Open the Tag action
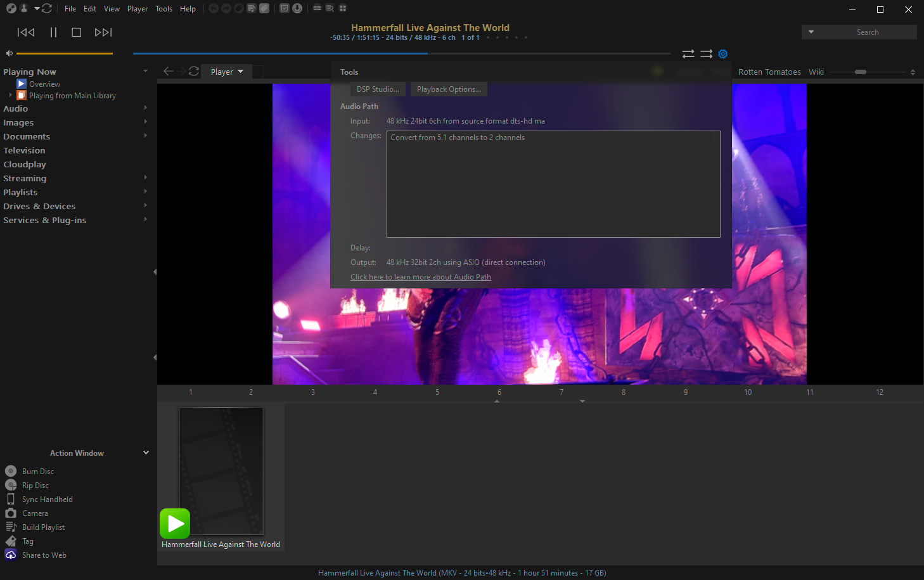The height and width of the screenshot is (580, 924). click(x=28, y=541)
